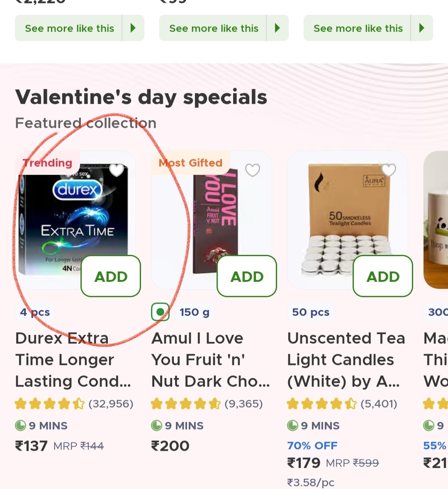Screen dimensions: 448x489
Task: Tap heart icon on Amul chocolate
Action: [253, 170]
